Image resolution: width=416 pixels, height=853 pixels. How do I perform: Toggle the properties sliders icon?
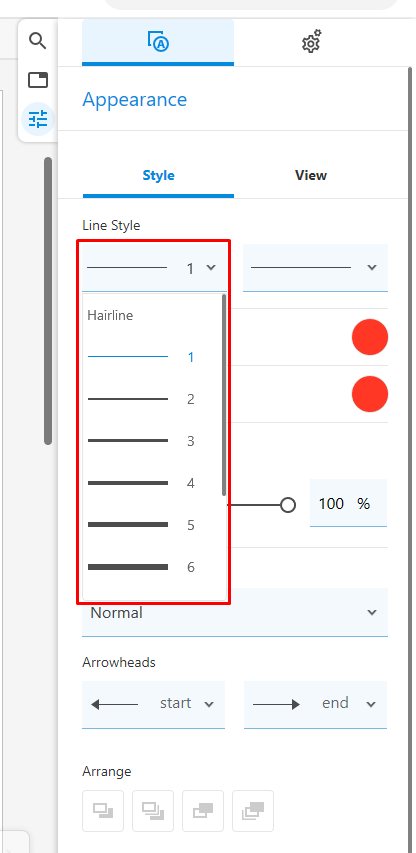[38, 119]
